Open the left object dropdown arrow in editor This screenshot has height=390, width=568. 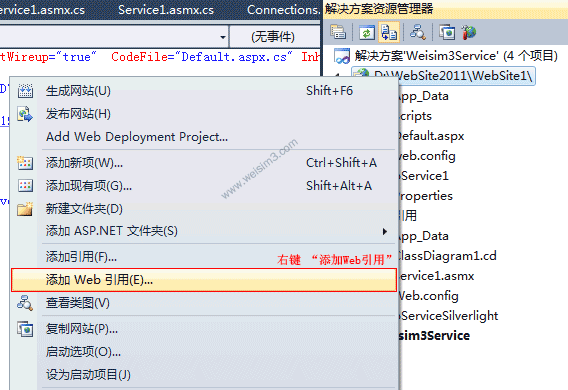(x=223, y=37)
